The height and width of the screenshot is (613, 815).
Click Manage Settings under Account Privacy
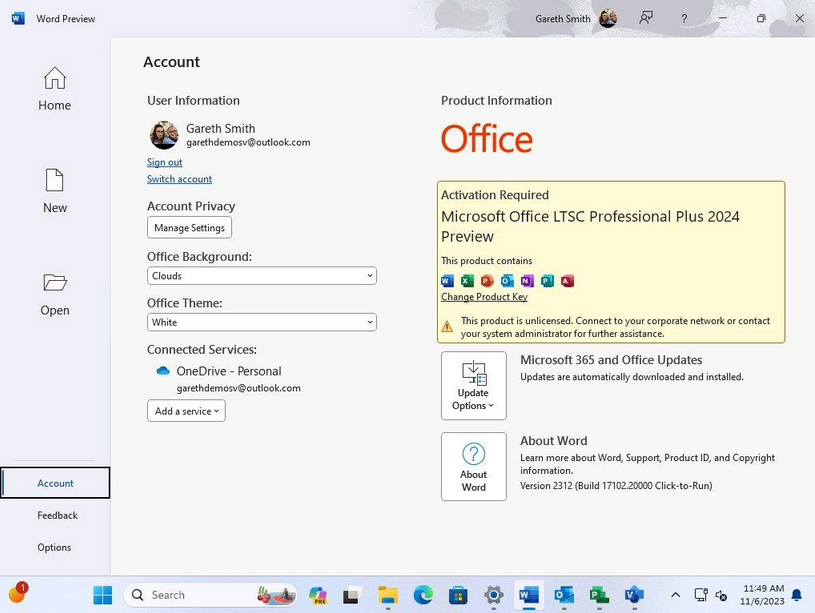click(x=189, y=228)
